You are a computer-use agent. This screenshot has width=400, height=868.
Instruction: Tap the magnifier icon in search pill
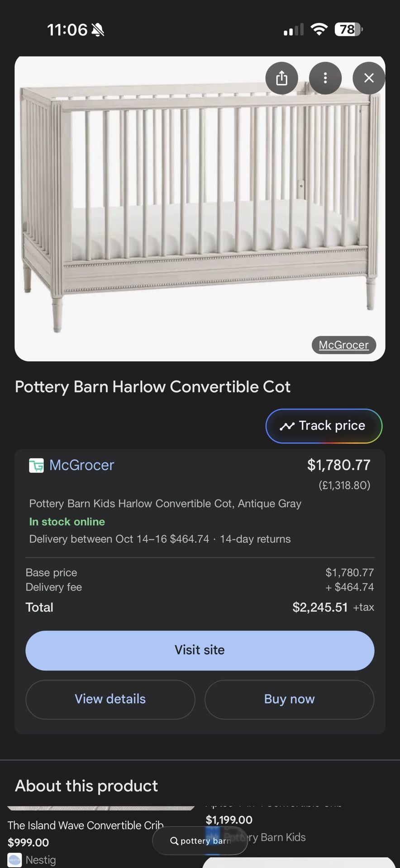[x=174, y=841]
